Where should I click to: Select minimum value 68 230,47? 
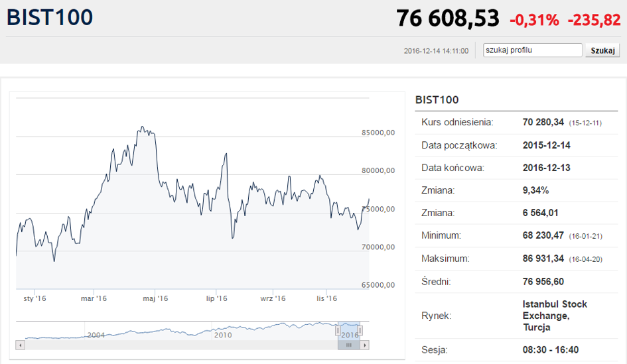(543, 236)
